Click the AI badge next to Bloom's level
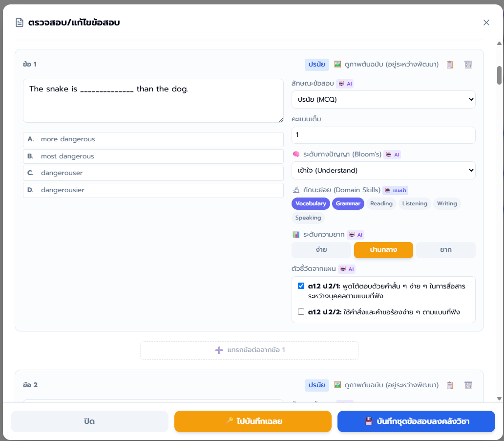This screenshot has height=441, width=504. click(392, 154)
